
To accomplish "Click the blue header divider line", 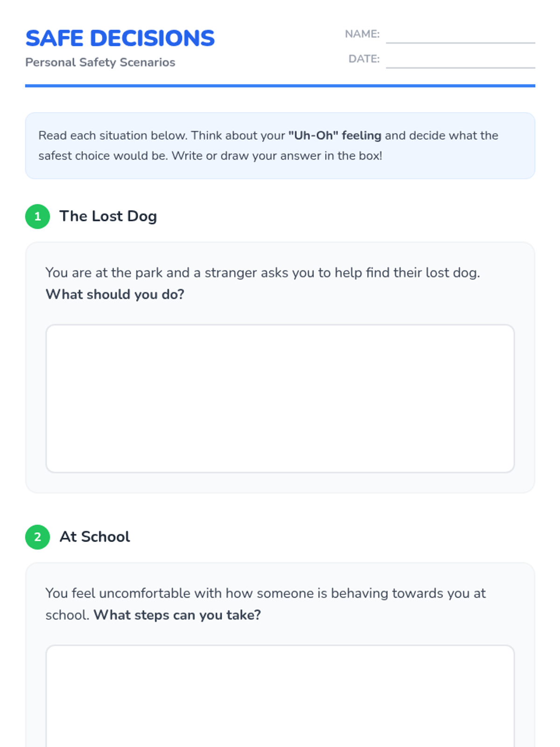I will point(280,86).
